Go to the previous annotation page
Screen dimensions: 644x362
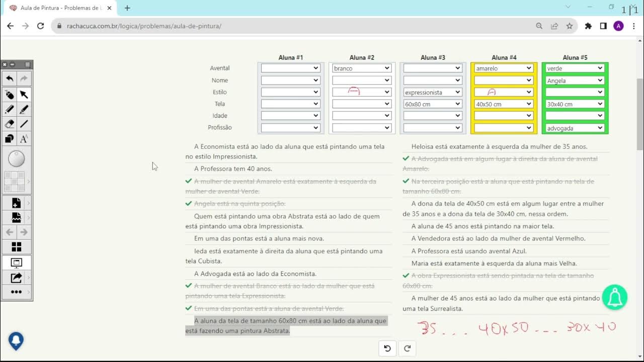point(10,232)
